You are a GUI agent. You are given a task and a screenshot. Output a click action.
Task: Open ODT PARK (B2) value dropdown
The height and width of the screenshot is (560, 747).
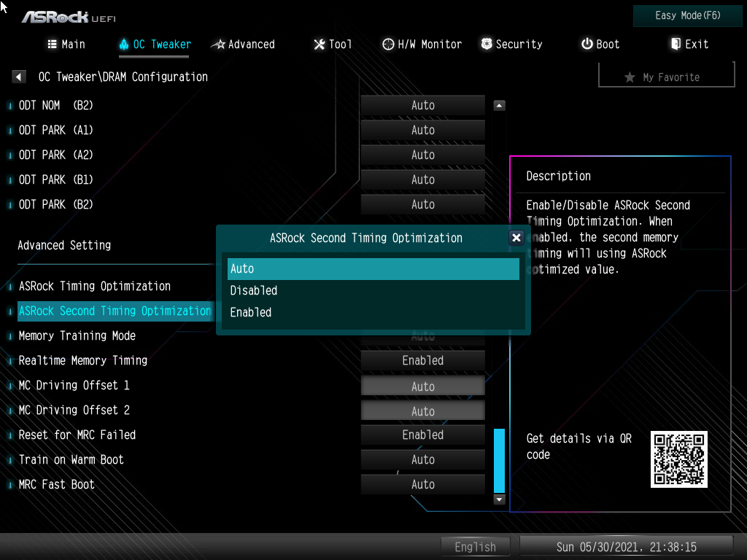click(x=422, y=204)
